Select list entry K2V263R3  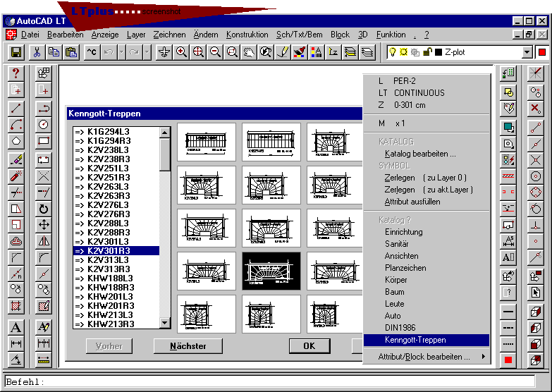(x=116, y=196)
